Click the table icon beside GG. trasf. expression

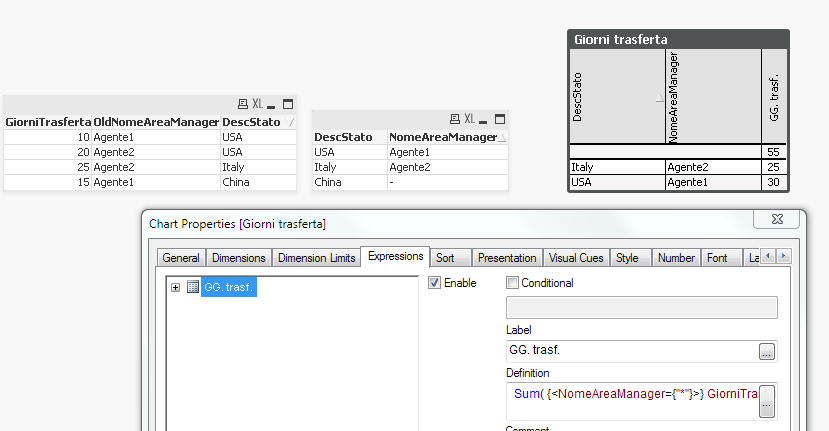click(193, 288)
